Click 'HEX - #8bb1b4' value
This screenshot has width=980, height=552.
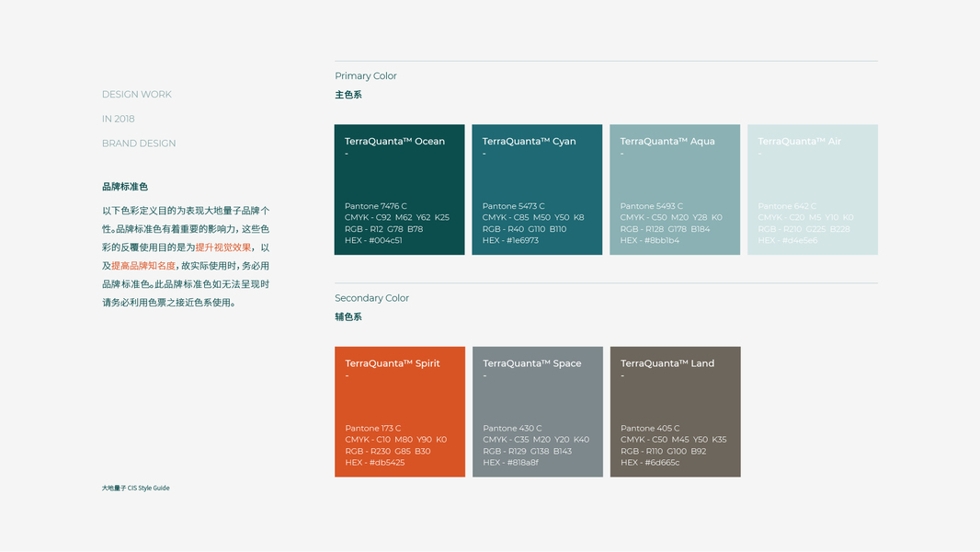649,240
